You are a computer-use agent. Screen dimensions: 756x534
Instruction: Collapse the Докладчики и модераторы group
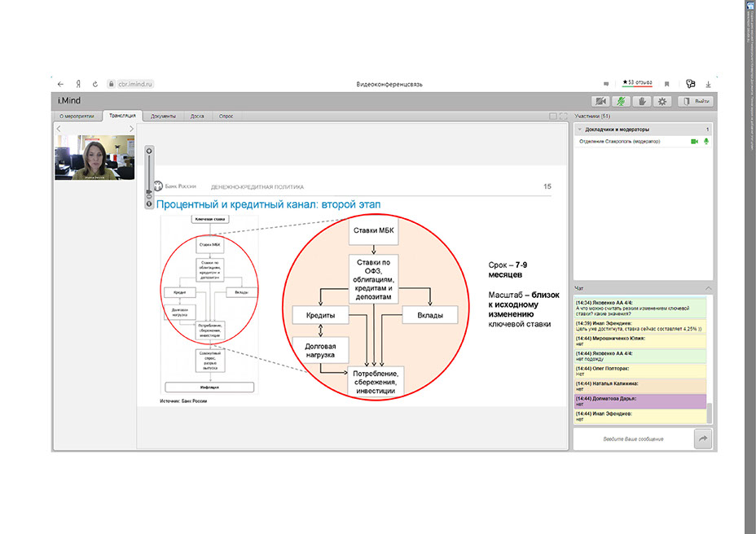[578, 129]
